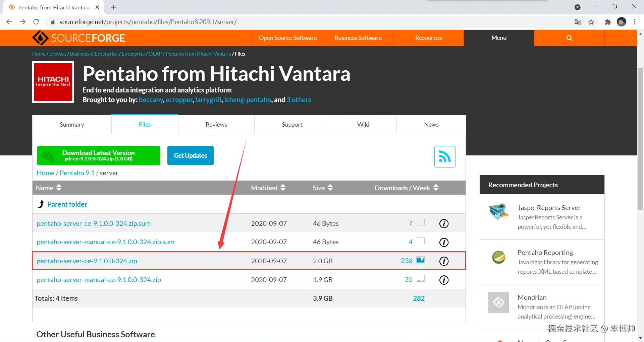Viewport: 644px width, 342px height.
Task: Open the Pentaho Reporting project title
Action: pos(545,253)
